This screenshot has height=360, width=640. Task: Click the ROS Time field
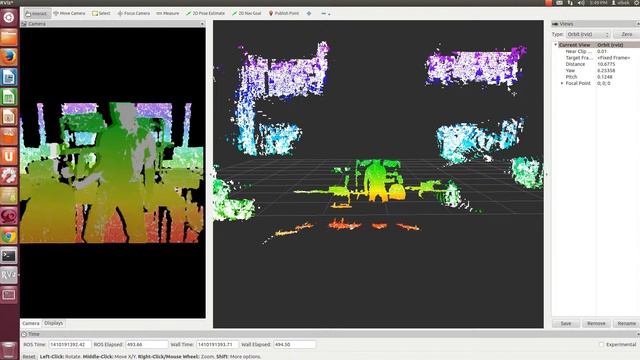(70, 345)
